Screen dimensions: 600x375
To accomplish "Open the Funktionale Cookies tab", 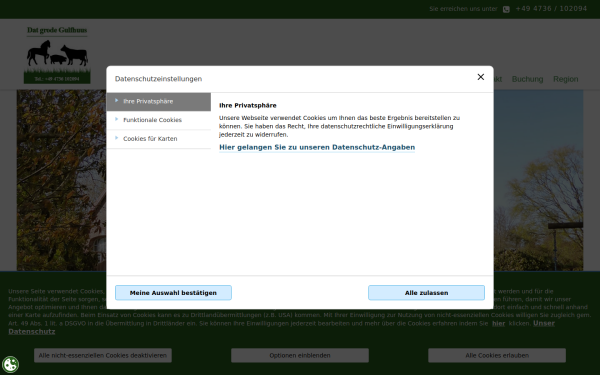I will click(x=158, y=120).
